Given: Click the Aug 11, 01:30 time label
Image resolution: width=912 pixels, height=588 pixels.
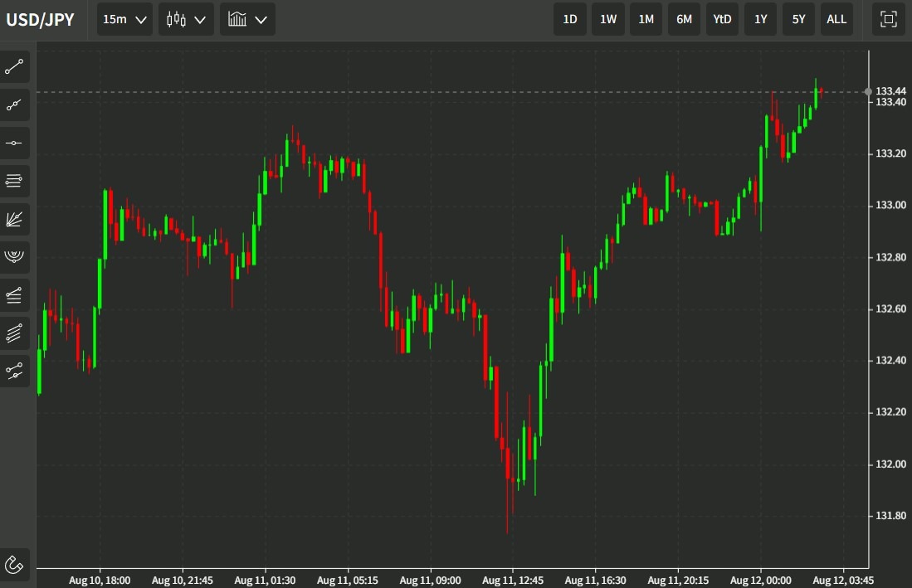Looking at the screenshot, I should [x=265, y=580].
